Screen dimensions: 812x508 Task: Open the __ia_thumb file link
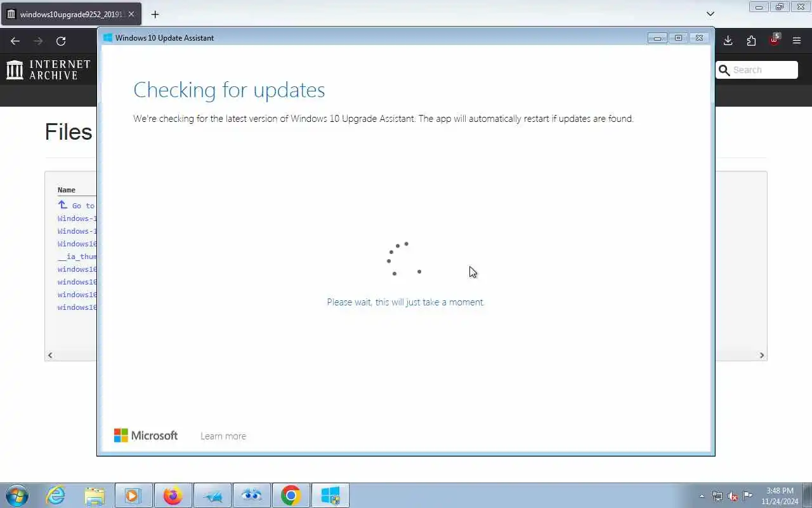pyautogui.click(x=77, y=257)
